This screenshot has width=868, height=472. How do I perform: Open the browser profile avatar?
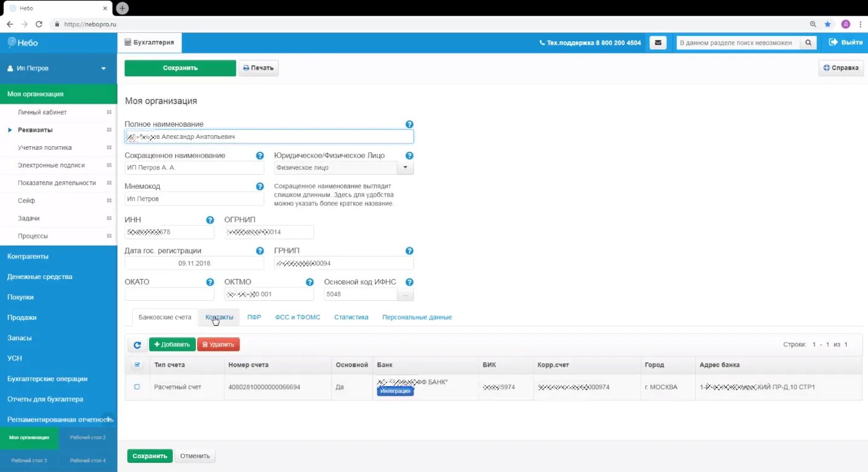click(846, 24)
